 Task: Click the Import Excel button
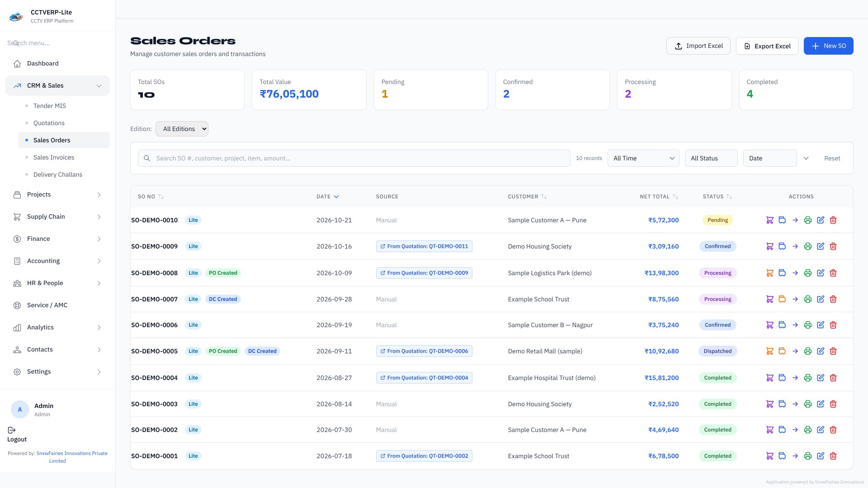click(x=698, y=46)
